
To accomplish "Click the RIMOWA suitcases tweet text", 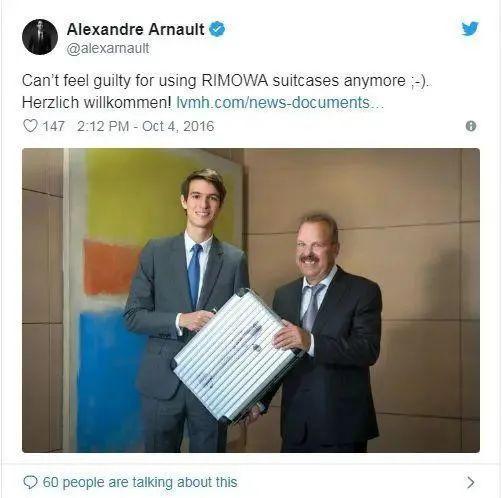I will pyautogui.click(x=227, y=91).
